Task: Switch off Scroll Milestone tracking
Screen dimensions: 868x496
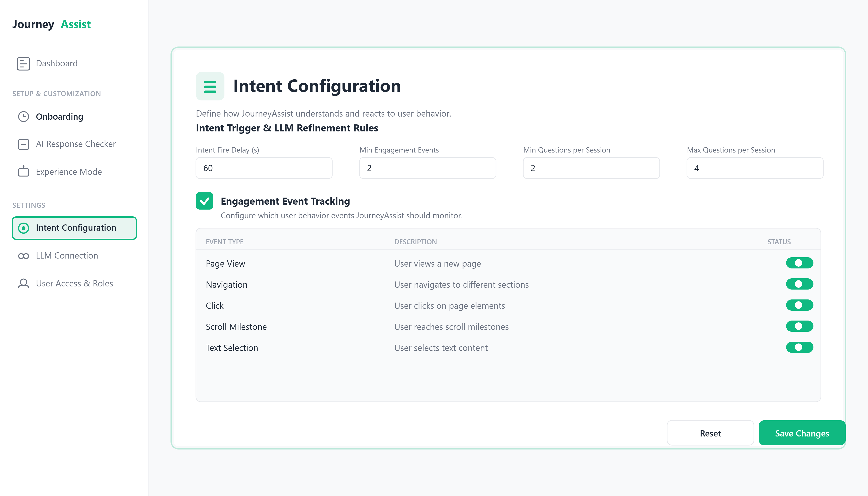Action: (799, 326)
